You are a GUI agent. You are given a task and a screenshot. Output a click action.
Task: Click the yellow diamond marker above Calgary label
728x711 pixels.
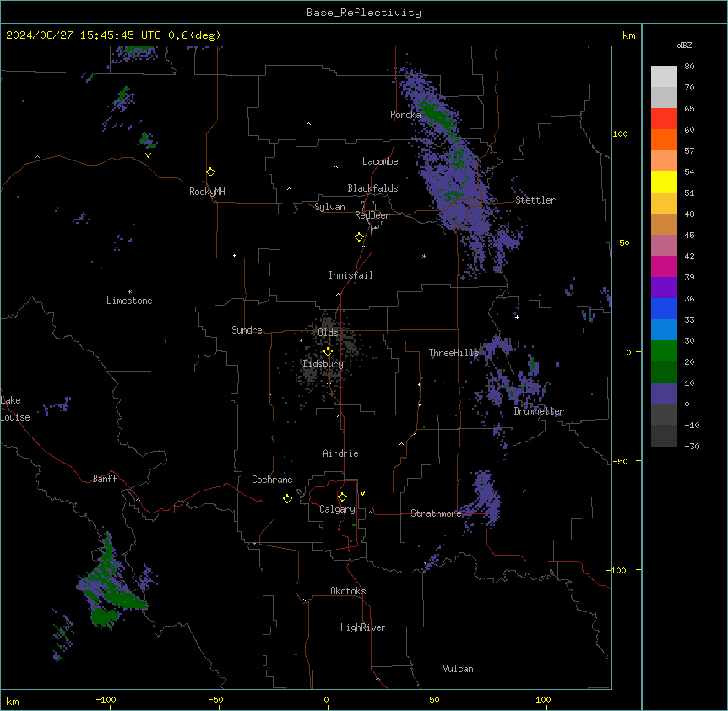click(342, 497)
